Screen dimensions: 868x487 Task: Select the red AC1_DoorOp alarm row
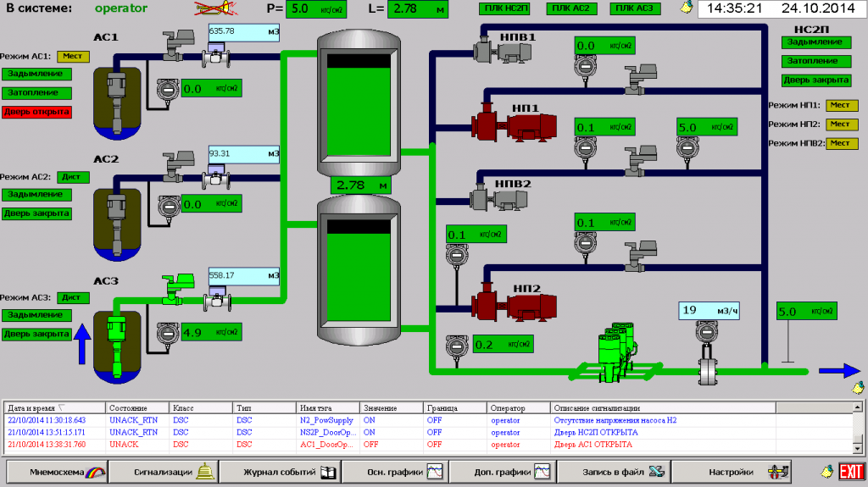coord(339,444)
